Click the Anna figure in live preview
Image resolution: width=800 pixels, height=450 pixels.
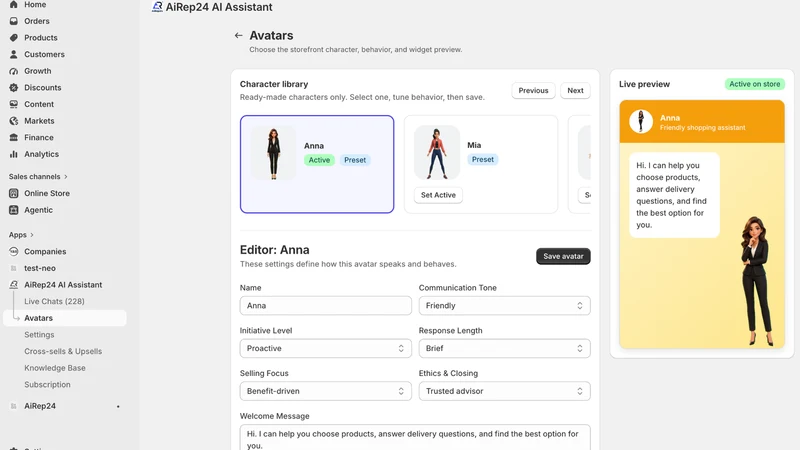757,281
